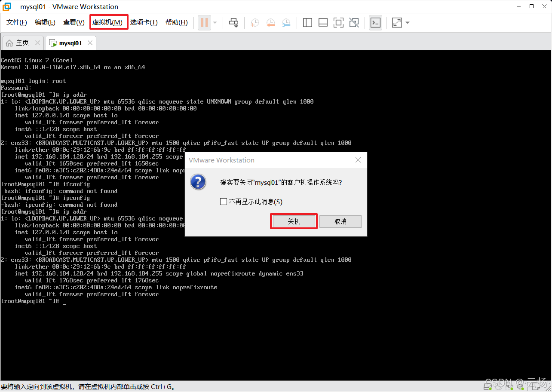This screenshot has width=552, height=392.
Task: Open the 帮助(H) menu
Action: pos(177,22)
